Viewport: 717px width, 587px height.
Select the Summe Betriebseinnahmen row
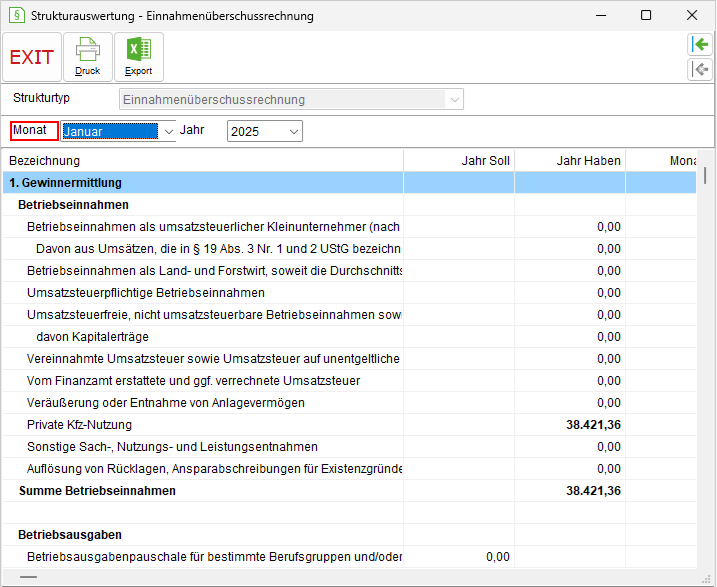349,491
